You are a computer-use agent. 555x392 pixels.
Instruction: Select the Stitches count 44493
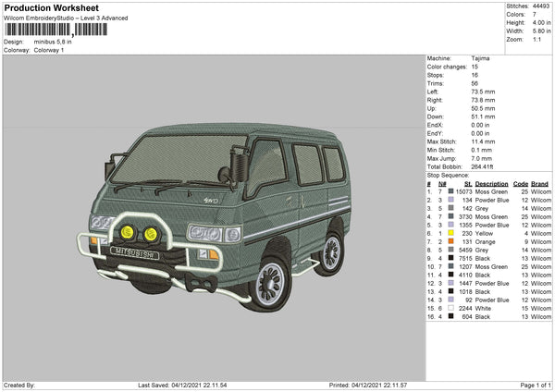pos(542,6)
